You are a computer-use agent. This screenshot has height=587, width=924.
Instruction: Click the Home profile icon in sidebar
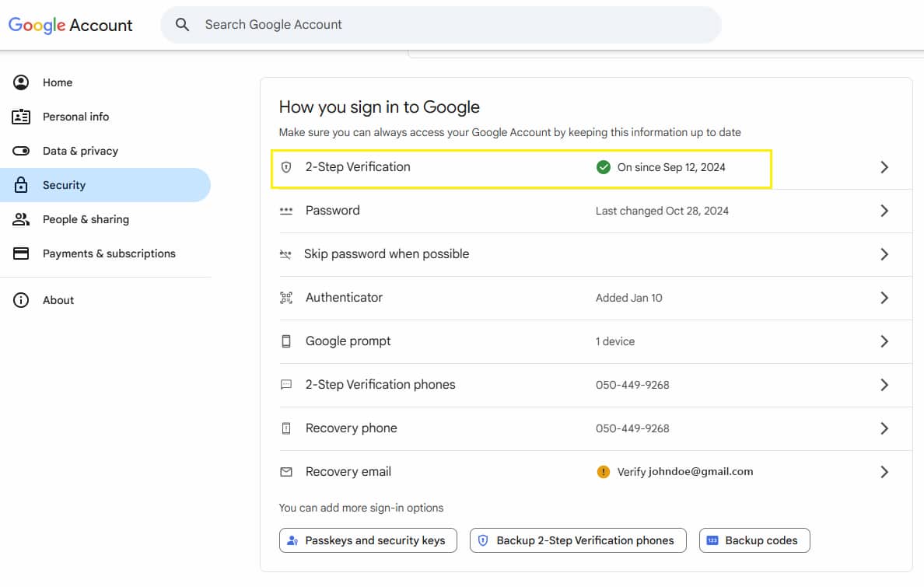[x=21, y=82]
